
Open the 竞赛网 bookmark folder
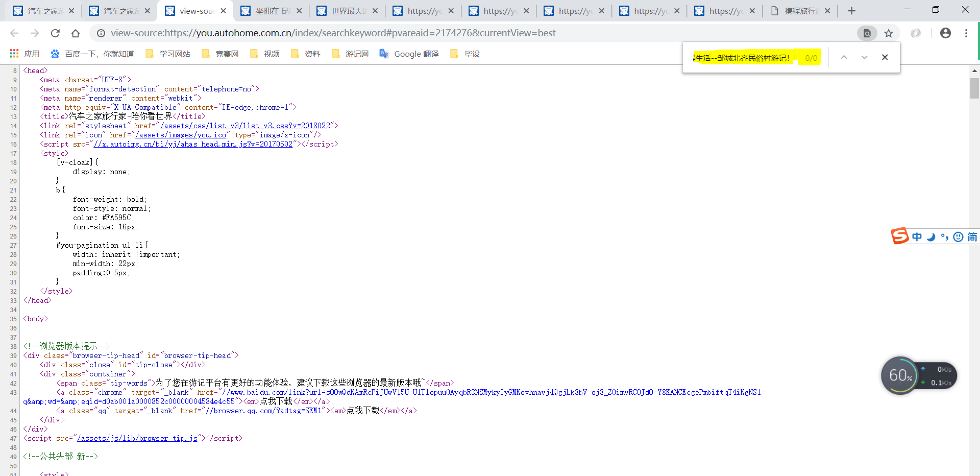click(220, 54)
